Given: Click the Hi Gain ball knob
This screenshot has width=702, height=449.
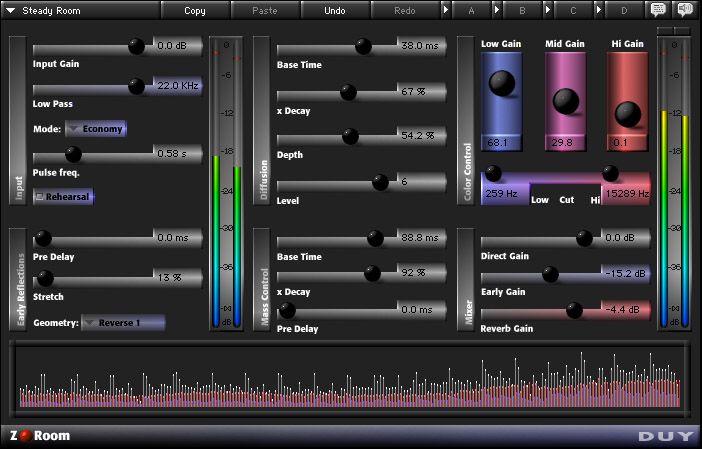Looking at the screenshot, I should [629, 113].
